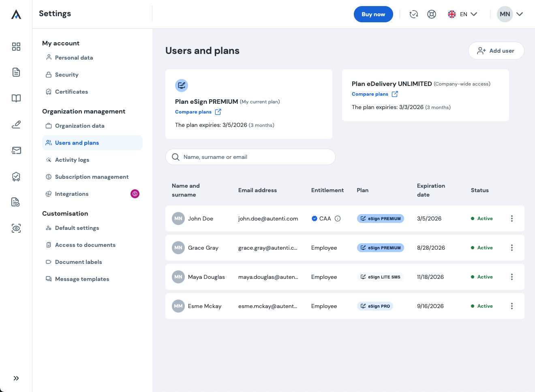
Task: Click the refresh sync icon in header
Action: coord(413,14)
